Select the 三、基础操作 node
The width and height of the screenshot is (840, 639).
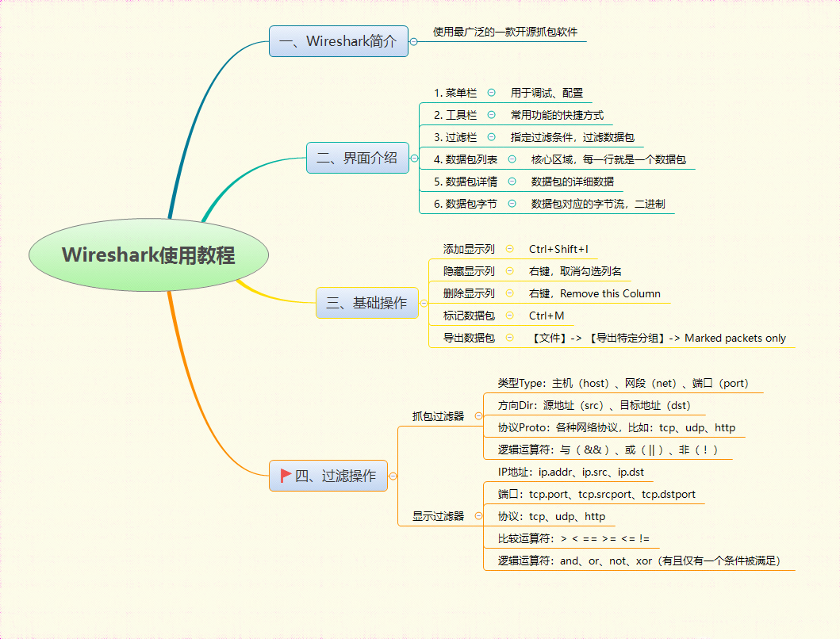pos(367,303)
